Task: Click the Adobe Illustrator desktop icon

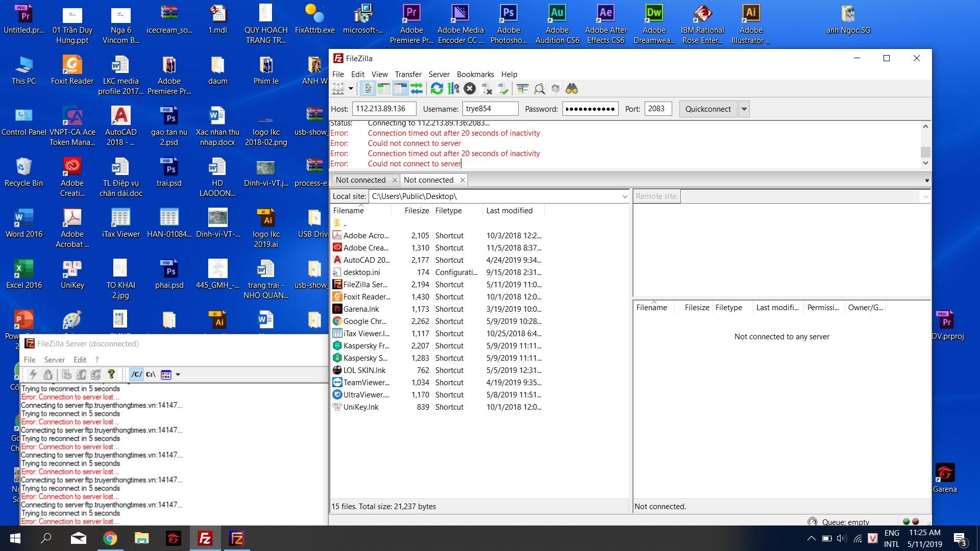Action: 751,24
